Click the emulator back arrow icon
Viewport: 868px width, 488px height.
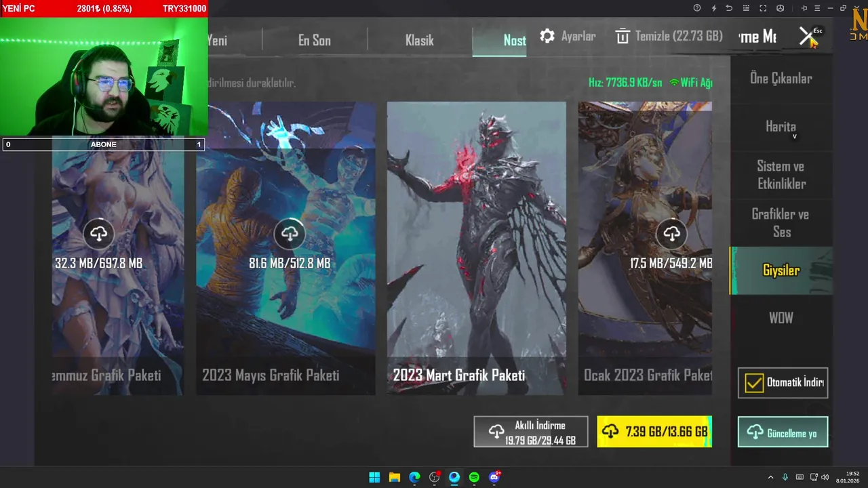click(x=729, y=8)
